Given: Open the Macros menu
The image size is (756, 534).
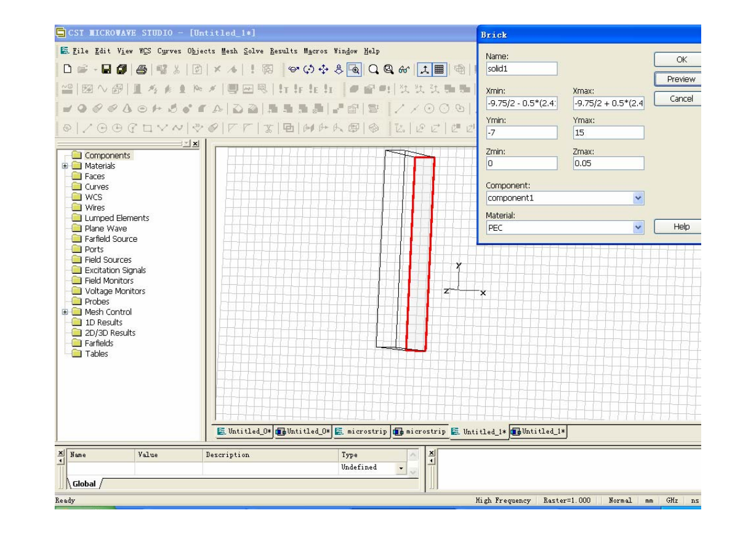Looking at the screenshot, I should [315, 51].
